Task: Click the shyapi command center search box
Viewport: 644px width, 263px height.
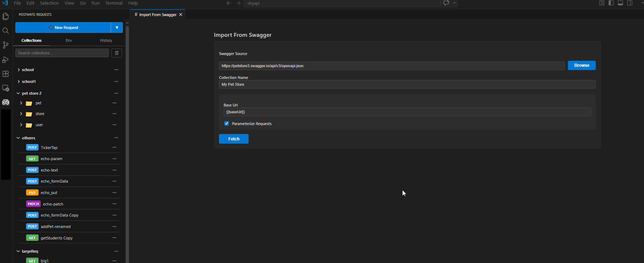Action: coord(342,3)
